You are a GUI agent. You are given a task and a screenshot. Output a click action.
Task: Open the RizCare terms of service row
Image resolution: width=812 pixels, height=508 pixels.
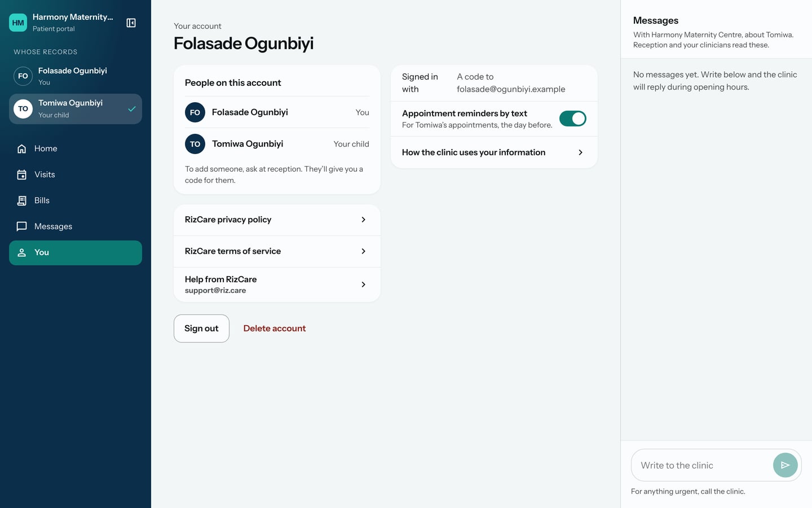[x=277, y=251]
